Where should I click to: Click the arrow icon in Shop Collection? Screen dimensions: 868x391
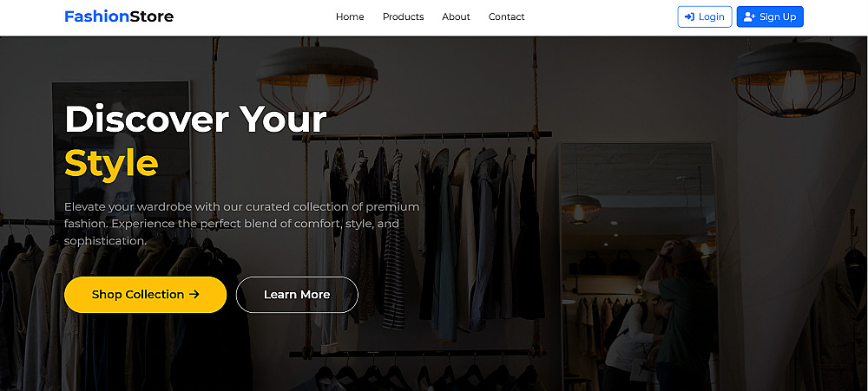(x=194, y=294)
